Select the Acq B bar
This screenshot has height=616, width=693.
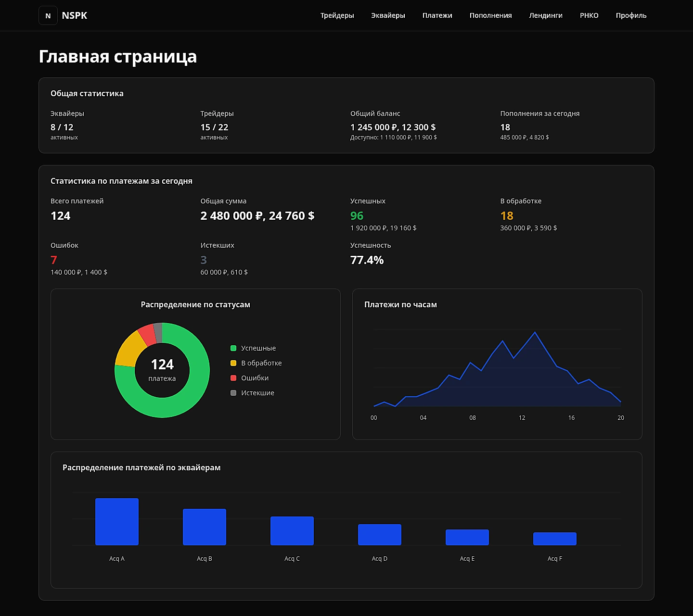tap(205, 527)
